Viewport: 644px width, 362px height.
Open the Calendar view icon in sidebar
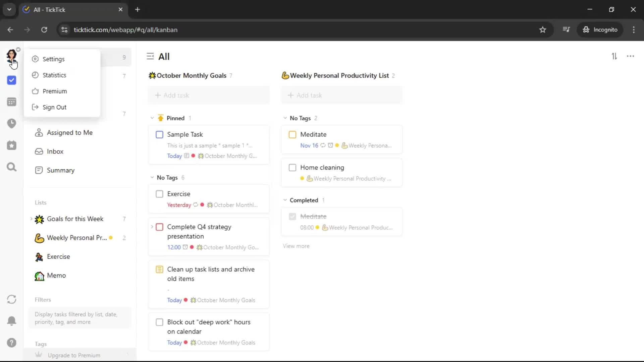11,102
